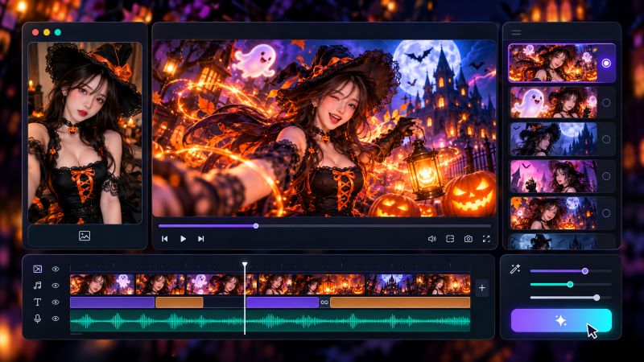Choose the purple bats style thumbnail

point(553,176)
